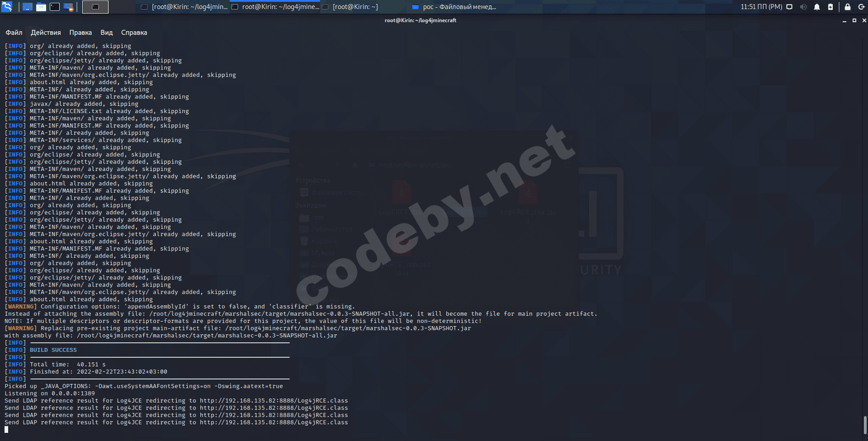Launch terminal emulator from panel launcher
Image resolution: width=868 pixels, height=441 pixels.
coord(55,7)
